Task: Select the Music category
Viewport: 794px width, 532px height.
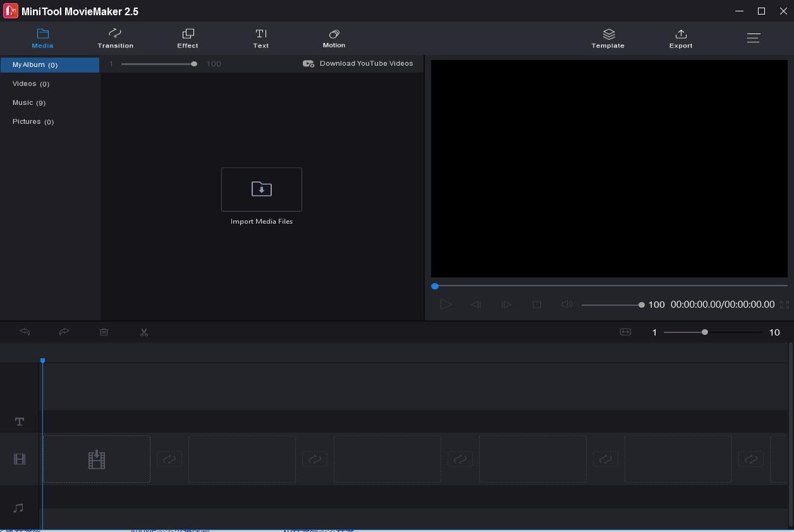Action: coord(50,102)
